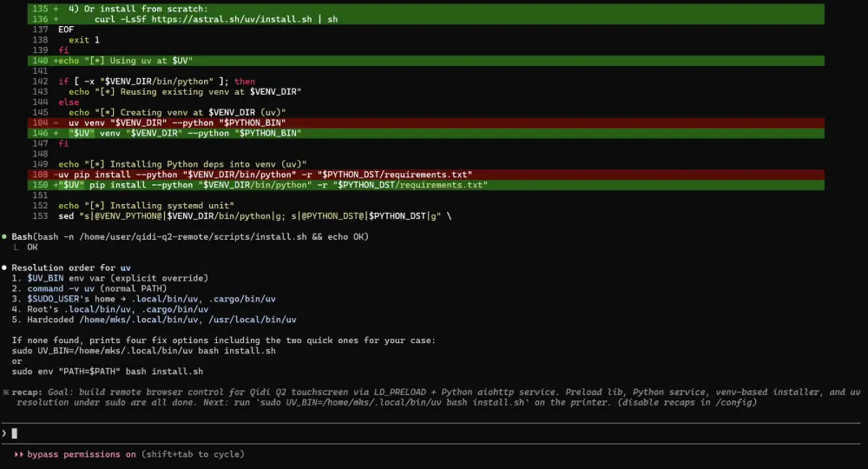Click the white bullet before "Resolution order for uv"

pos(4,268)
